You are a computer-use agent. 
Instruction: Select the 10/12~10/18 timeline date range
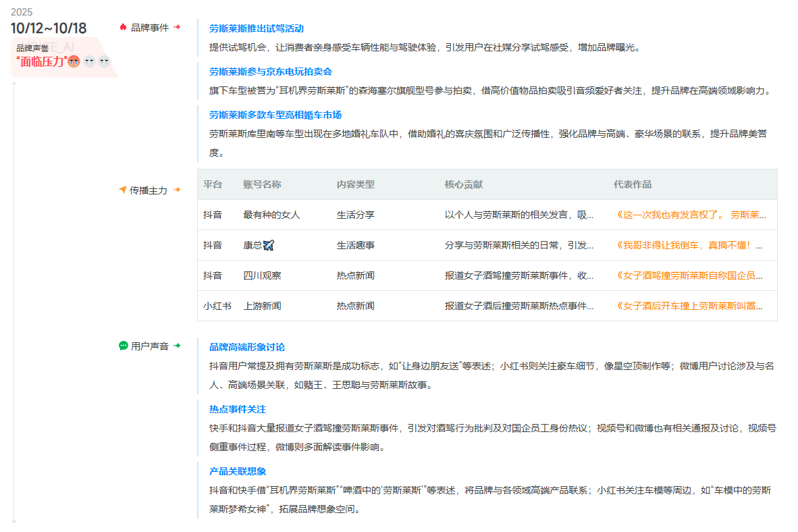(49, 28)
